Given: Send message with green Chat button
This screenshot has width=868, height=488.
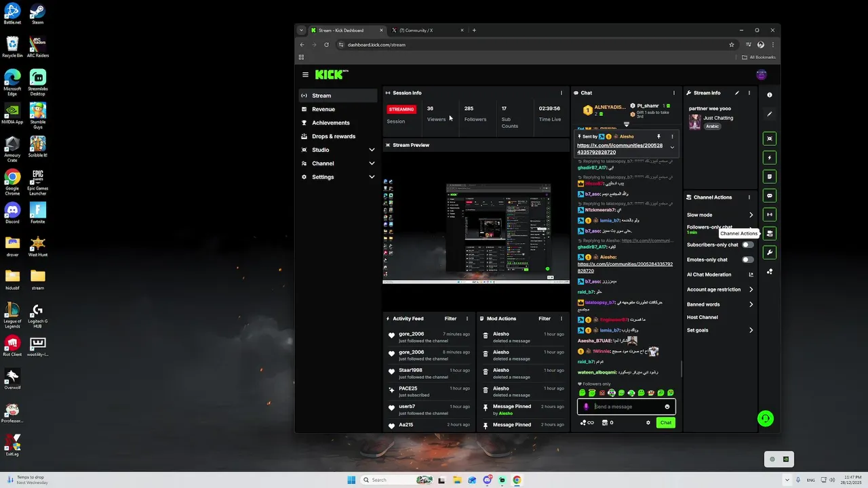Looking at the screenshot, I should (x=666, y=422).
